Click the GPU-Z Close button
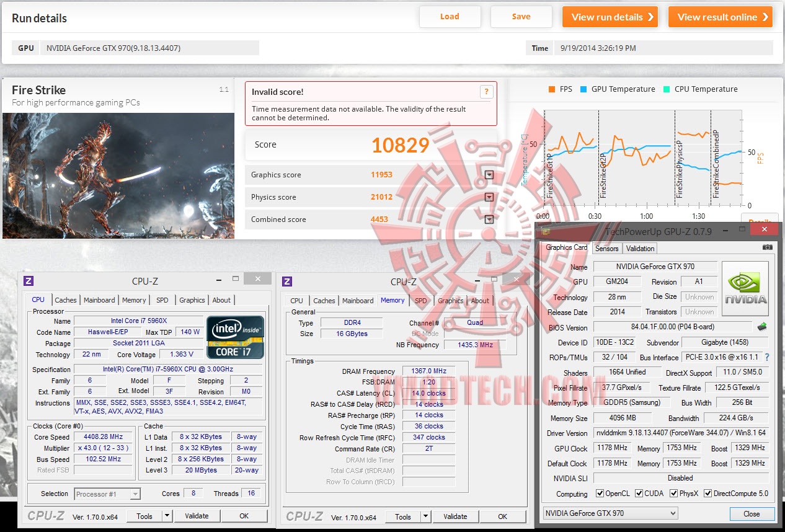Viewport: 785px width, 532px height. (752, 514)
